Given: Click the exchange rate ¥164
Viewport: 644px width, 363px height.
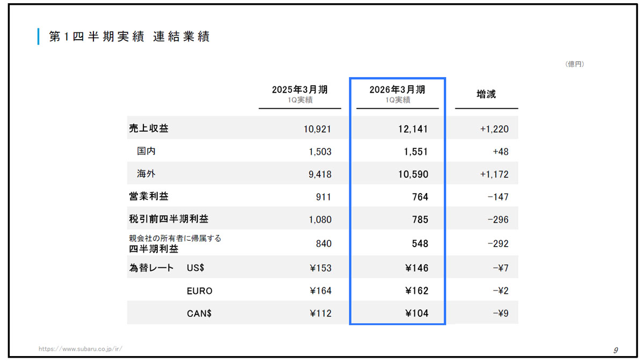Looking at the screenshot, I should (x=321, y=291).
